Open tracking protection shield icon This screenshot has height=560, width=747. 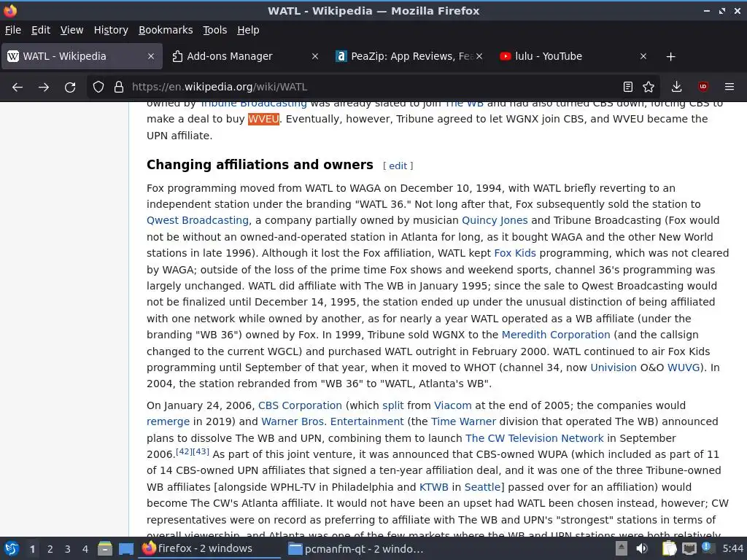98,87
